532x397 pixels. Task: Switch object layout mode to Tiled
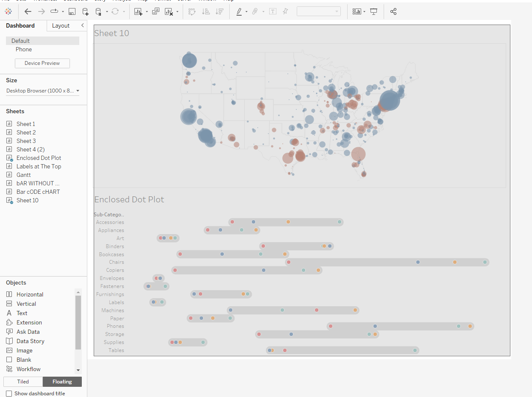23,382
